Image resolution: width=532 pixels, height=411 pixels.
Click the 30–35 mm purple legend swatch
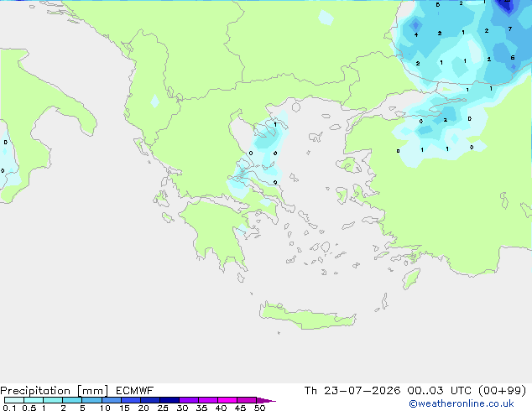[x=189, y=400]
